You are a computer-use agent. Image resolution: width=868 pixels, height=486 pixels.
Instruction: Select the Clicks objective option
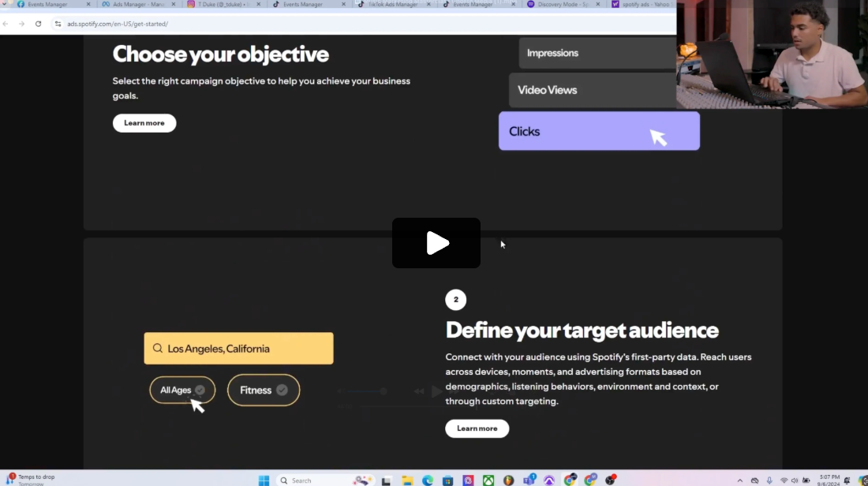pyautogui.click(x=599, y=131)
